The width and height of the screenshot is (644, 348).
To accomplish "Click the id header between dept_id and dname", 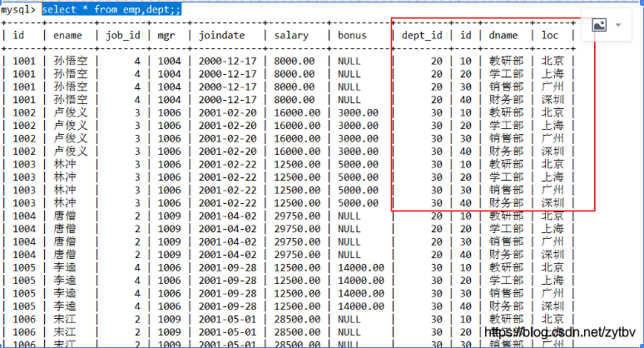I will coord(466,35).
